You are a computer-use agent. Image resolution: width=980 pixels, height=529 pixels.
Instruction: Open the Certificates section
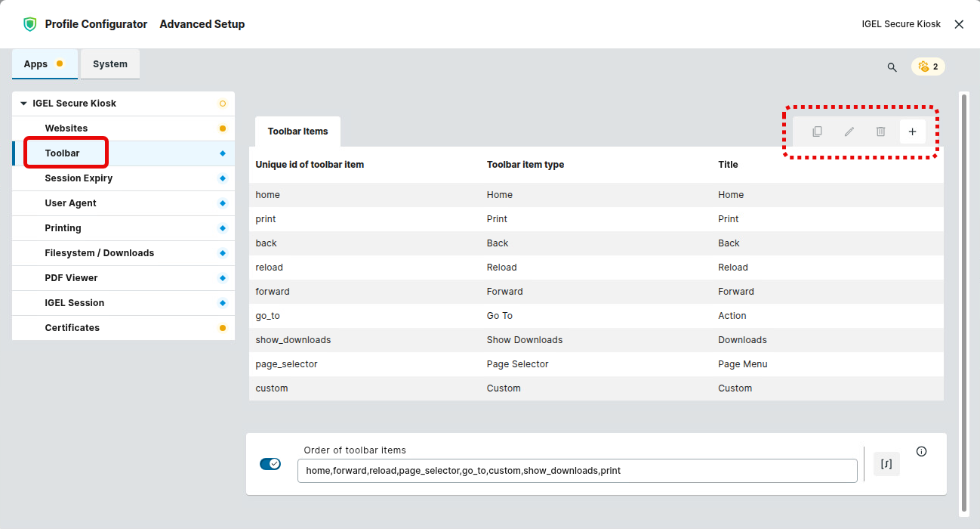click(72, 328)
